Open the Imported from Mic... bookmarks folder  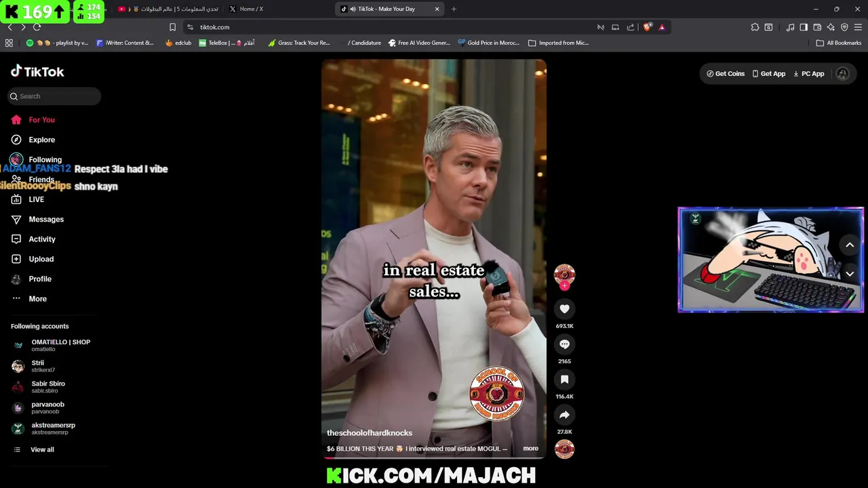click(x=558, y=43)
